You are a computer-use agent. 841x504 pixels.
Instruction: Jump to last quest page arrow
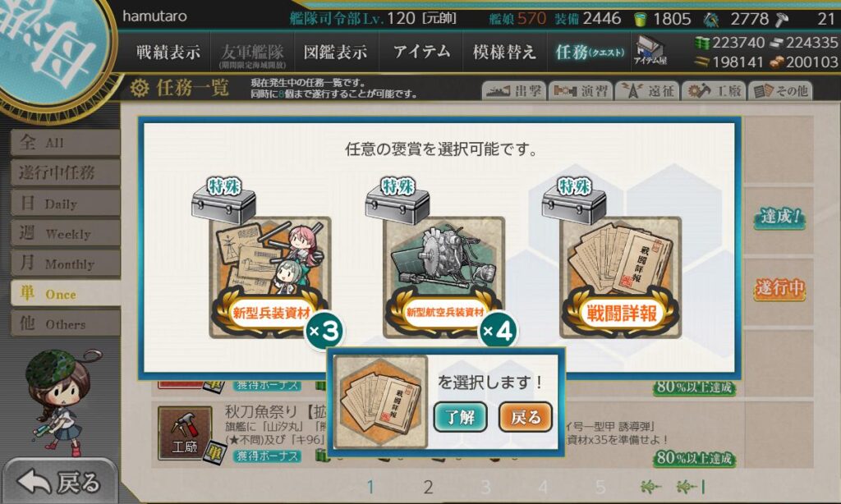click(691, 487)
